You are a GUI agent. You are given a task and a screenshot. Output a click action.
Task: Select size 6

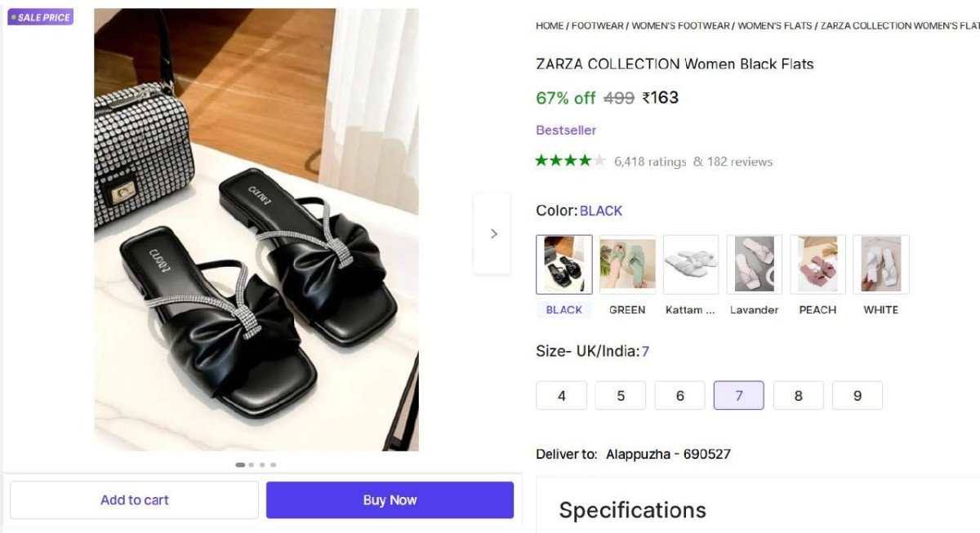679,395
